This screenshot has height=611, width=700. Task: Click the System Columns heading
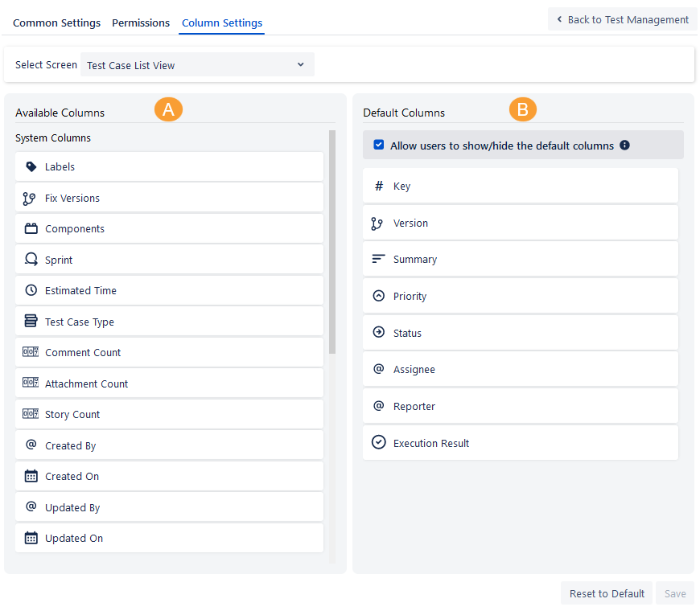53,137
